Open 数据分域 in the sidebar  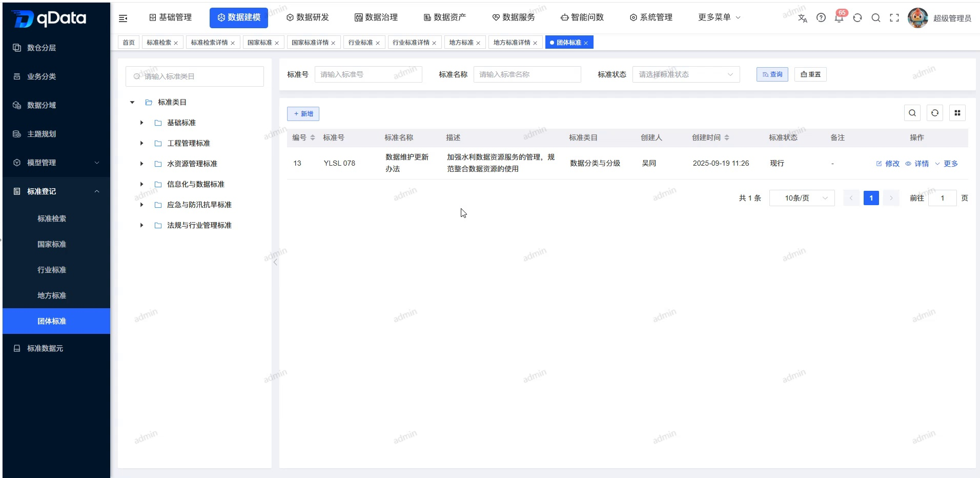[x=56, y=105]
